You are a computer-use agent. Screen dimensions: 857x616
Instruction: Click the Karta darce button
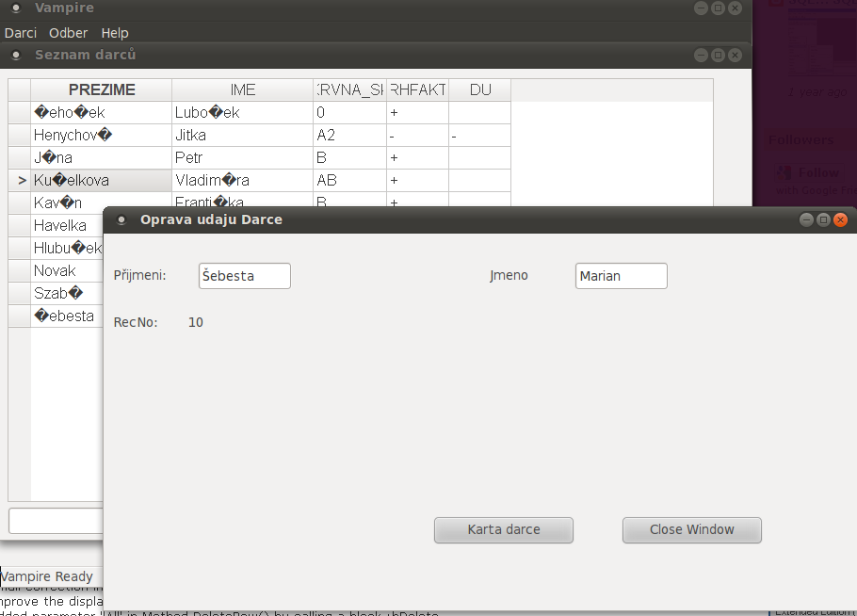click(x=504, y=529)
